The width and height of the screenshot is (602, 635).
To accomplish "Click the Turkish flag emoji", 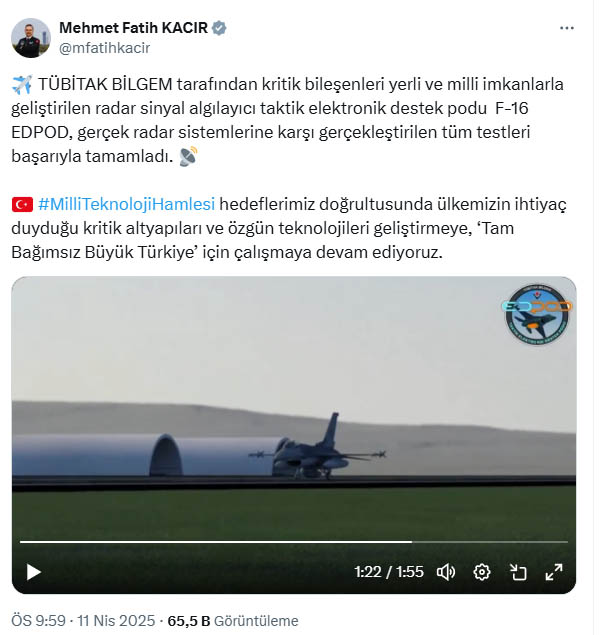I will coord(22,205).
